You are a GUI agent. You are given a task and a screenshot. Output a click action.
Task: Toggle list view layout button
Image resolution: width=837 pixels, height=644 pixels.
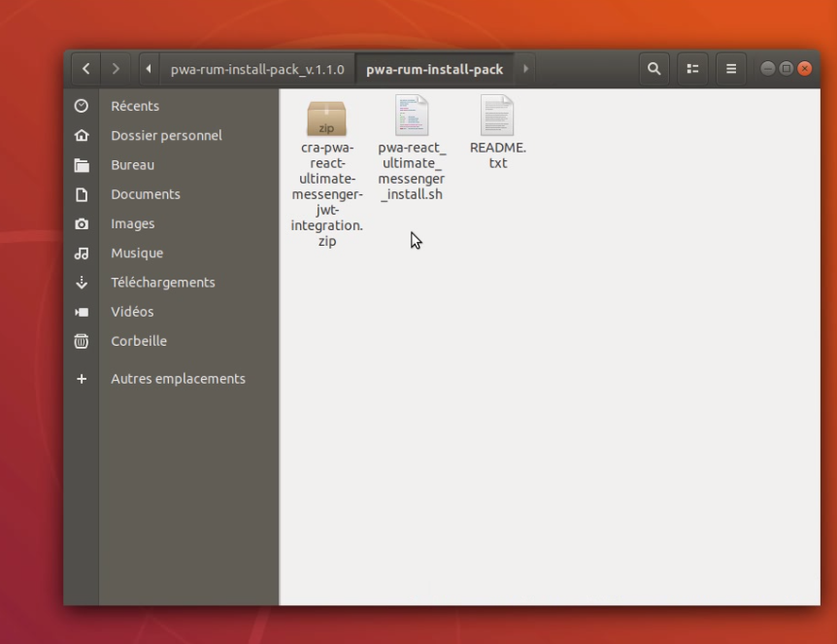693,69
